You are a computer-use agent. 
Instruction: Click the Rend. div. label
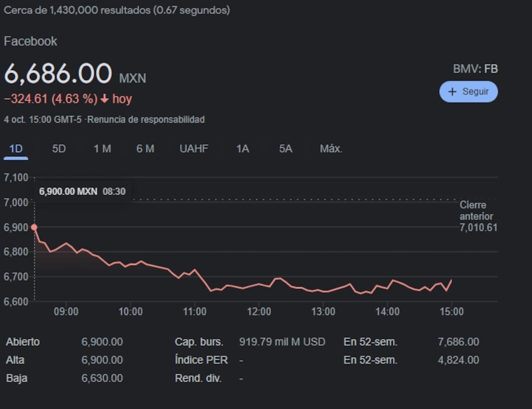coord(198,378)
